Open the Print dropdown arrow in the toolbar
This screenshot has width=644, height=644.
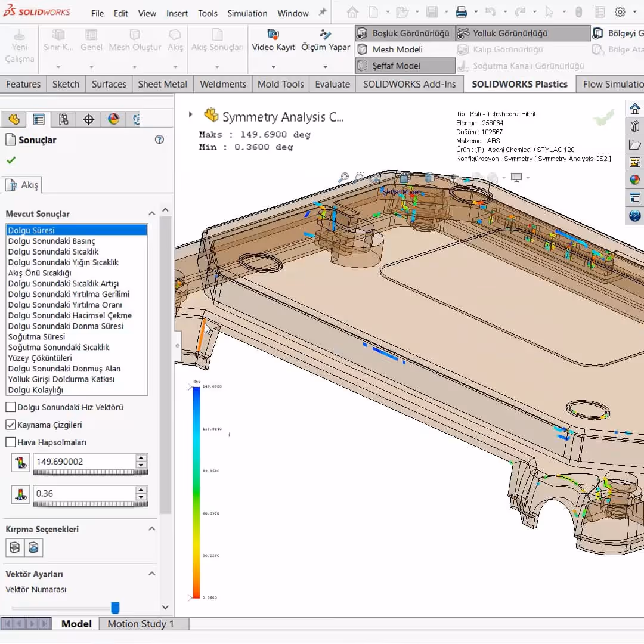(x=476, y=12)
